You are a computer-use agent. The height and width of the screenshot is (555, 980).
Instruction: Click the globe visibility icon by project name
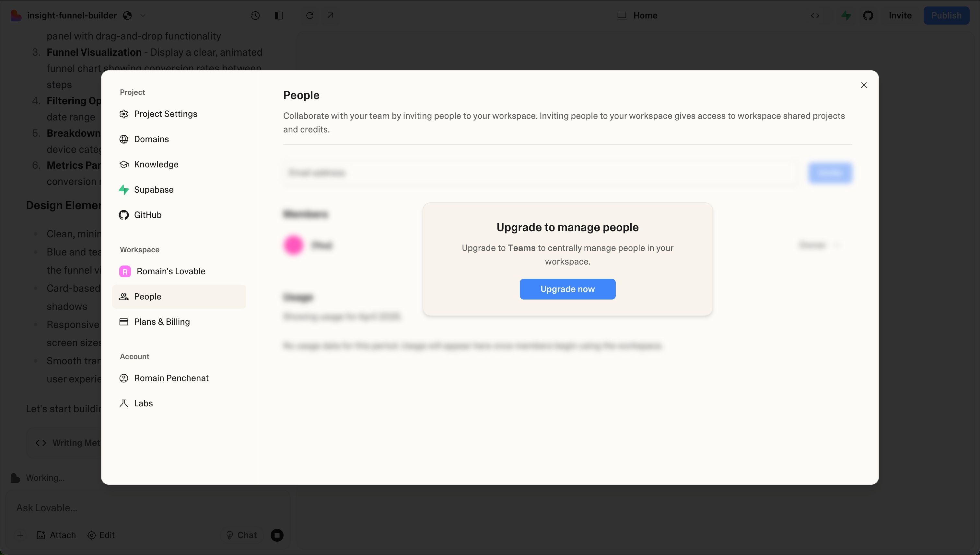tap(127, 15)
